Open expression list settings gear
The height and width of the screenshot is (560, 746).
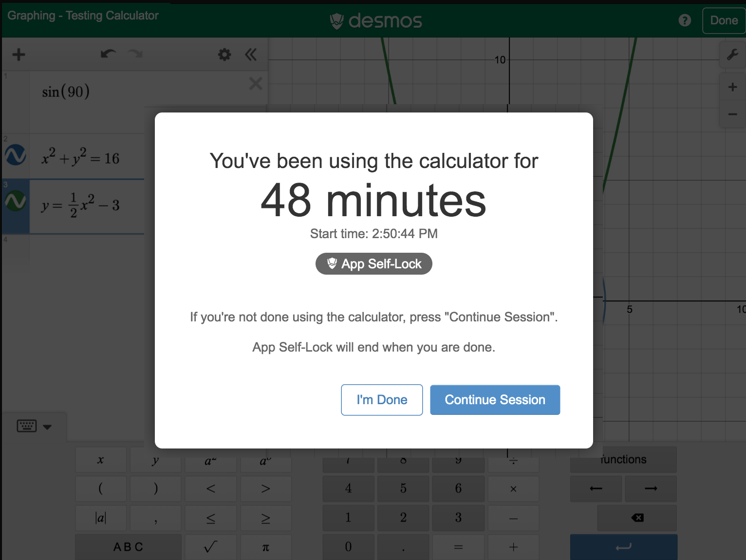pyautogui.click(x=224, y=54)
